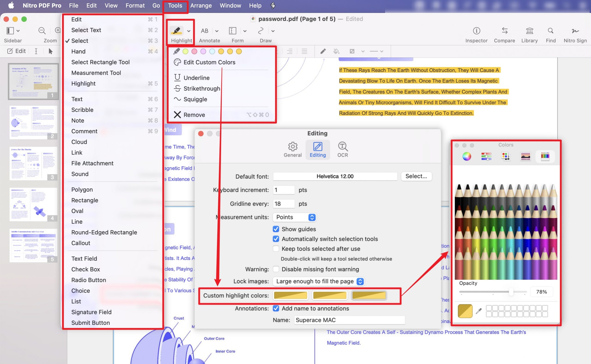Expand the Sidebar options chevron
The height and width of the screenshot is (364, 591).
[18, 31]
